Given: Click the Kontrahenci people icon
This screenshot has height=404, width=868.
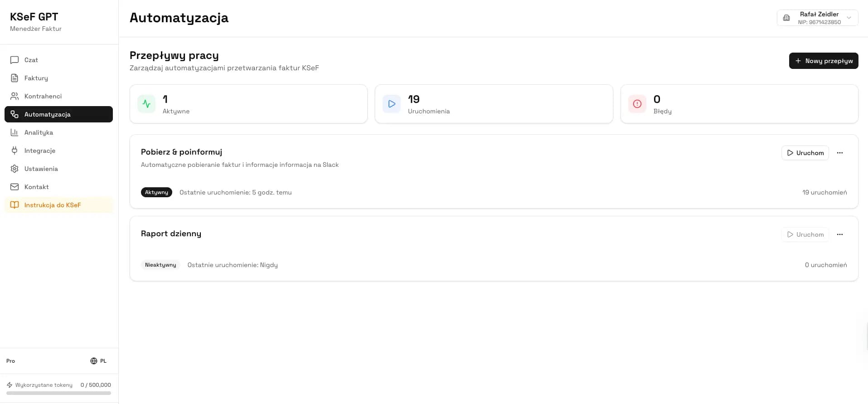Looking at the screenshot, I should pyautogui.click(x=15, y=96).
